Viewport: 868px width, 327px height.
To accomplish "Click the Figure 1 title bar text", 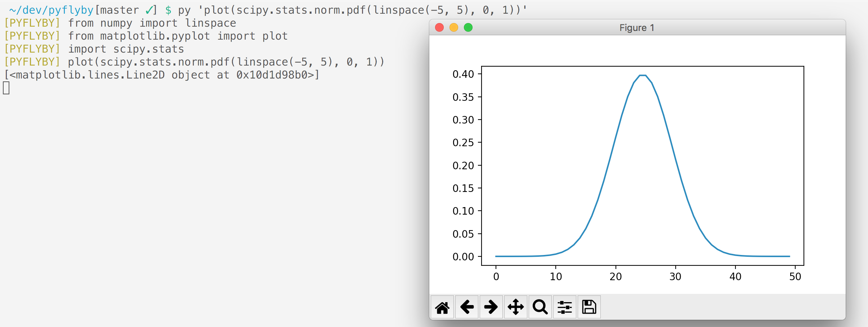I will [637, 27].
